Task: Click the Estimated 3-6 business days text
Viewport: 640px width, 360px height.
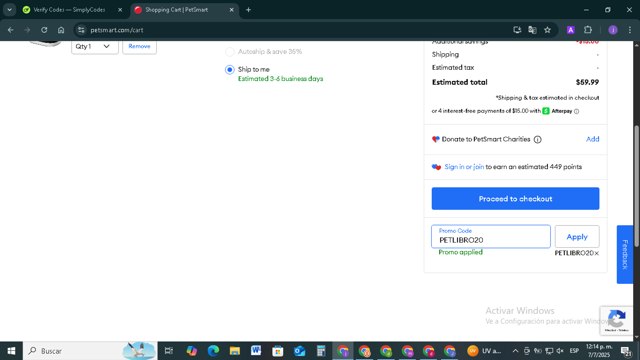Action: [280, 79]
